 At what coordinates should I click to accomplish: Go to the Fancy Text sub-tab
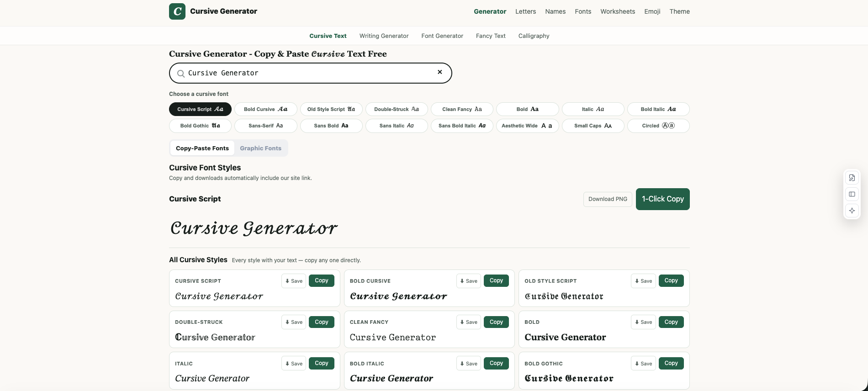[x=491, y=36]
